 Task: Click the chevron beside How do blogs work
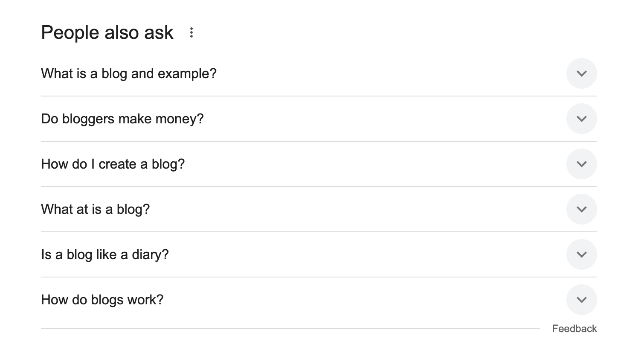tap(581, 300)
